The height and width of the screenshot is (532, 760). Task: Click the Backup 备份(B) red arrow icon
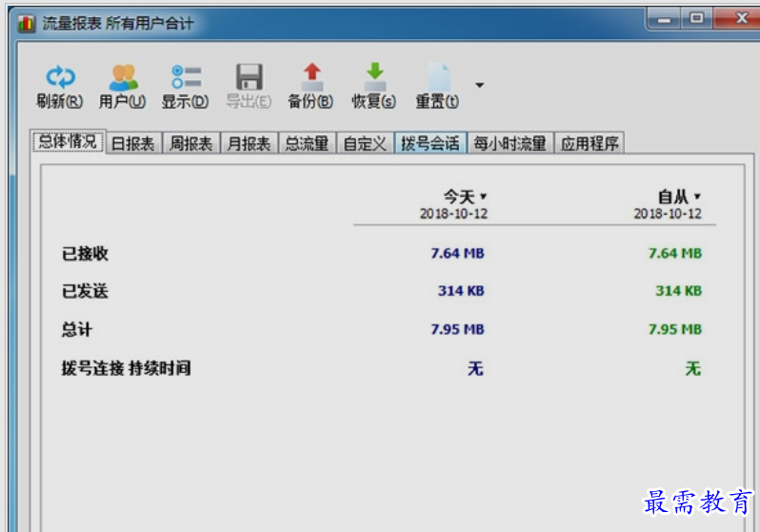(x=311, y=77)
